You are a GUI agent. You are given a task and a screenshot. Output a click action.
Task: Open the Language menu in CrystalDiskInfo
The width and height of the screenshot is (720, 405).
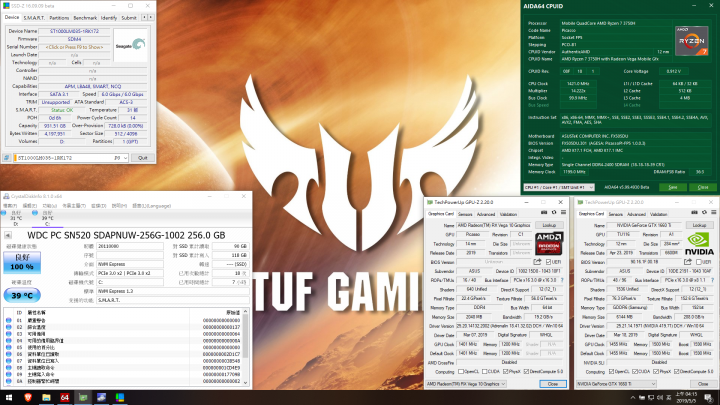pyautogui.click(x=152, y=206)
